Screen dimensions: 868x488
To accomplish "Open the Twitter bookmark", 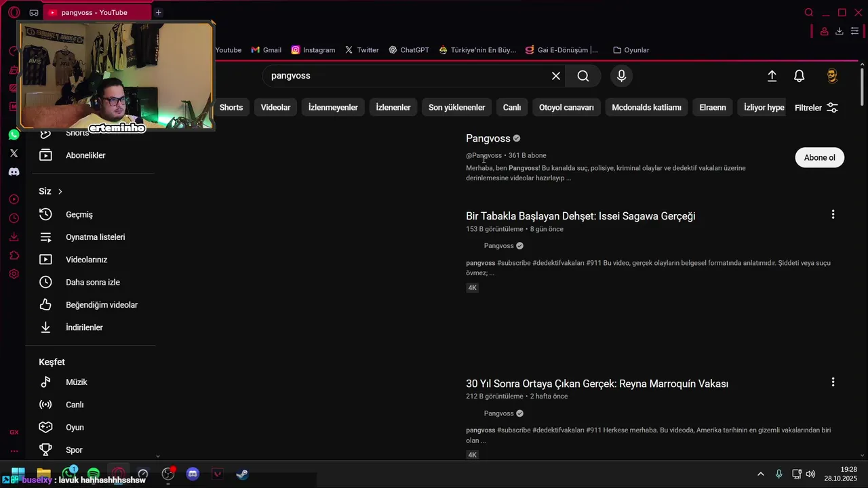I will (x=361, y=50).
